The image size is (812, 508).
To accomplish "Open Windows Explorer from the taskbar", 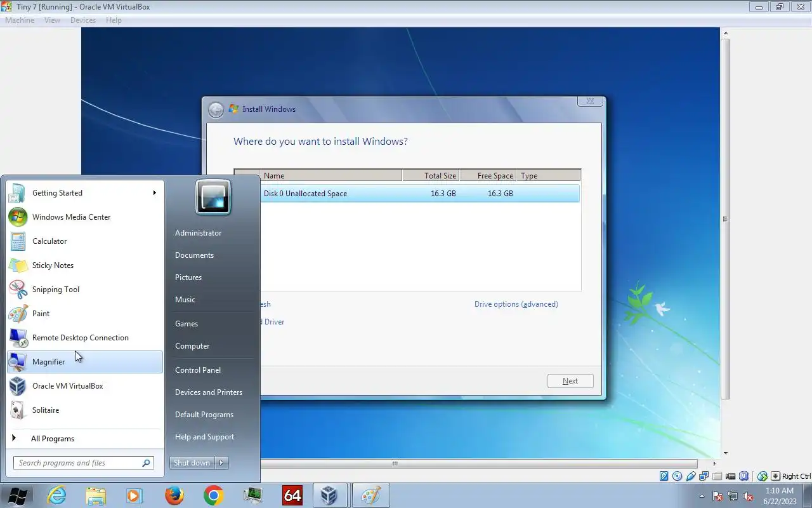I will pyautogui.click(x=96, y=495).
